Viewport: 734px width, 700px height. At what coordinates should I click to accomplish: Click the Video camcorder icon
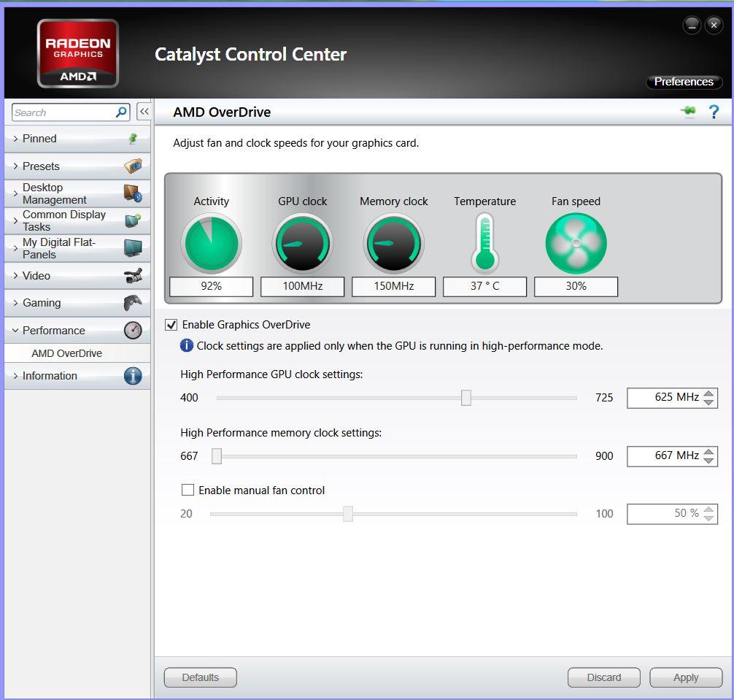134,276
